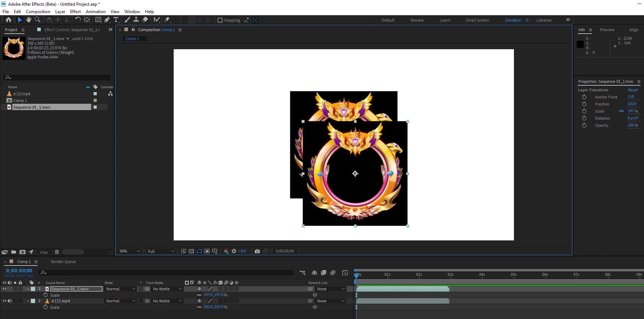Show more workspaces via double-chevron

coord(568,20)
